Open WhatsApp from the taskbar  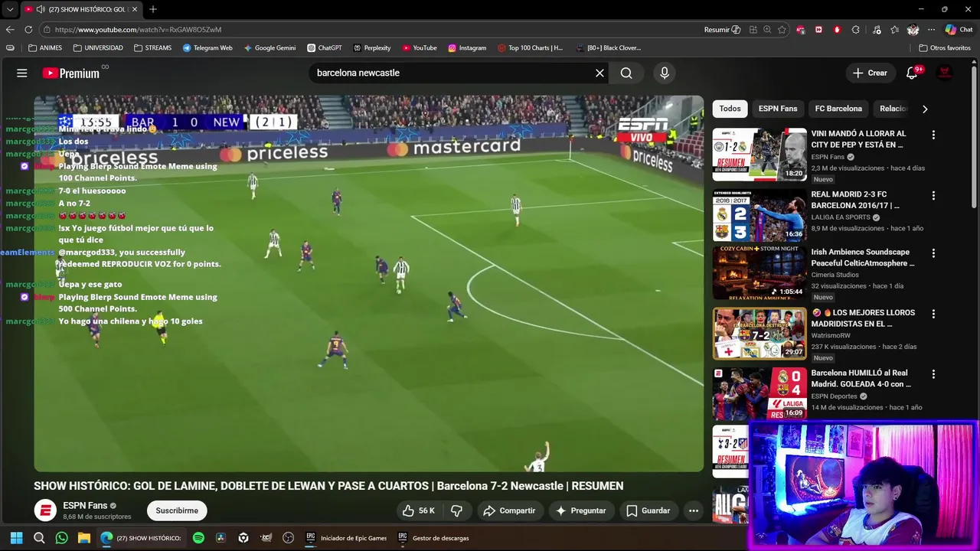(x=62, y=538)
